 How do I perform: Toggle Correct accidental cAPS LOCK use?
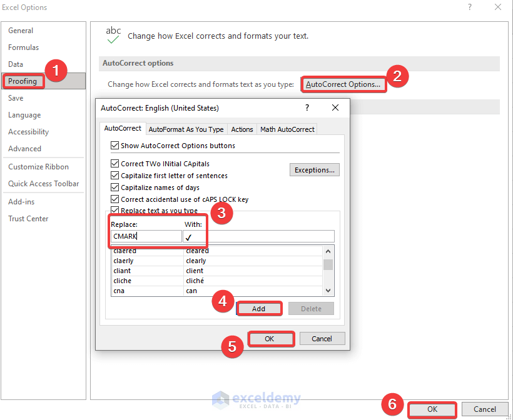tap(114, 199)
